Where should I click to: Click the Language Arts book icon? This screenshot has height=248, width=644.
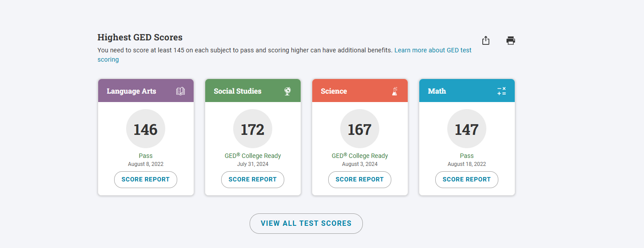pyautogui.click(x=180, y=91)
